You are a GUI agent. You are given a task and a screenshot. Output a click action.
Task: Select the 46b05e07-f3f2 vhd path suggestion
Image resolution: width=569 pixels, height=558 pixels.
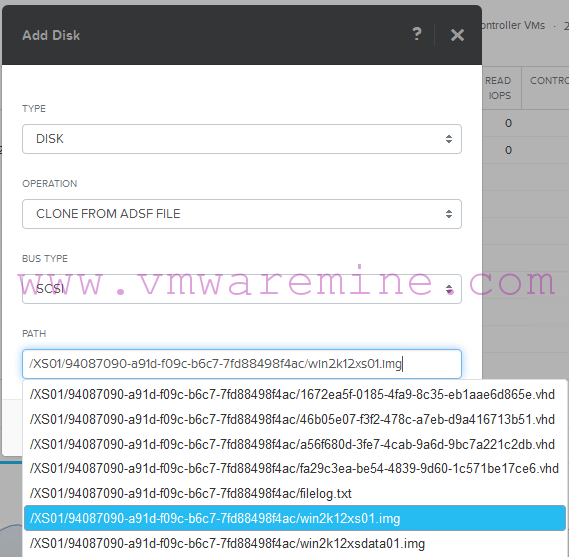(x=295, y=420)
